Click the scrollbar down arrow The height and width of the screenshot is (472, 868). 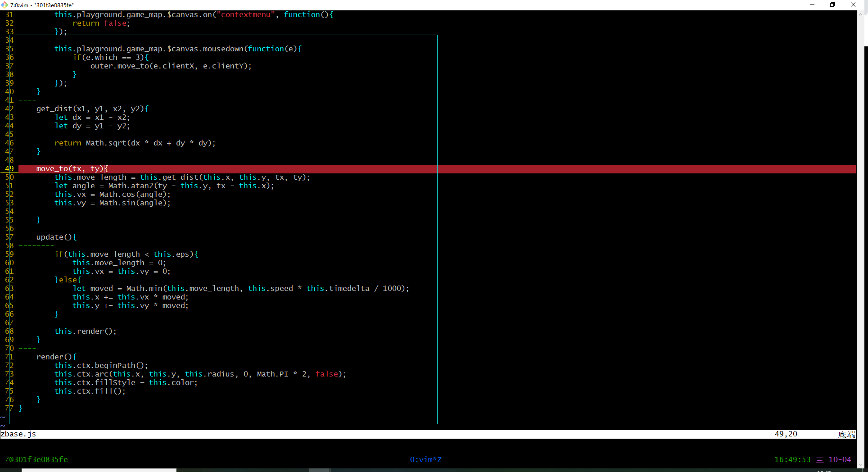(860, 465)
